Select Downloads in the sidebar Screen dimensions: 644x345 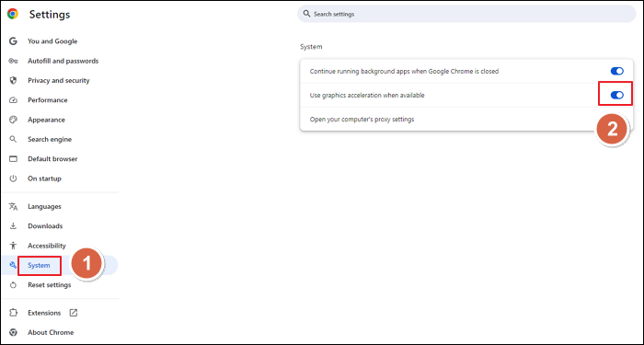tap(45, 226)
